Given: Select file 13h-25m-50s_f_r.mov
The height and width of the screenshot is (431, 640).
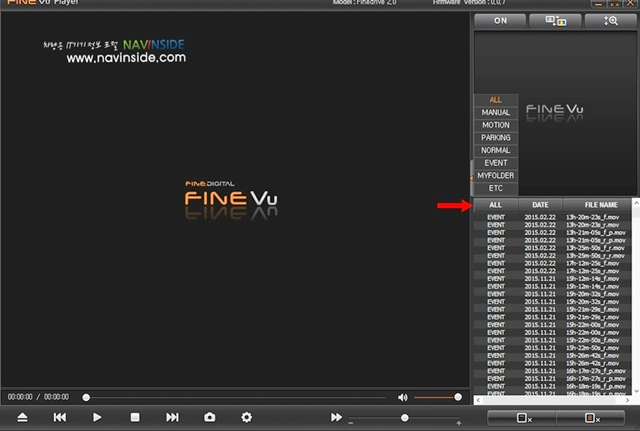Looking at the screenshot, I should 553,248.
